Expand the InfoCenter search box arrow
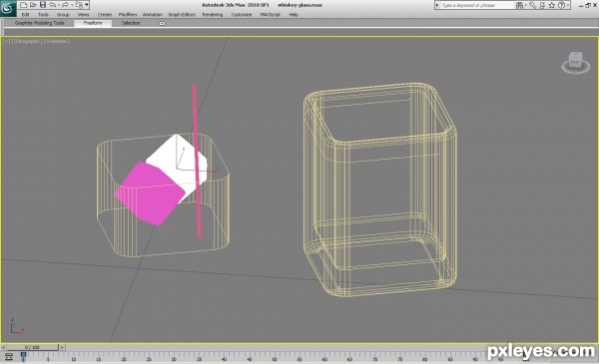Viewport: 599px width, 364px height. [437, 5]
